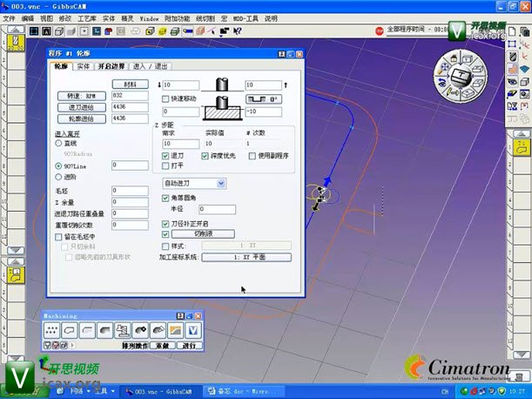Toggle the 退刀 checkbox
This screenshot has width=532, height=399.
pyautogui.click(x=166, y=156)
